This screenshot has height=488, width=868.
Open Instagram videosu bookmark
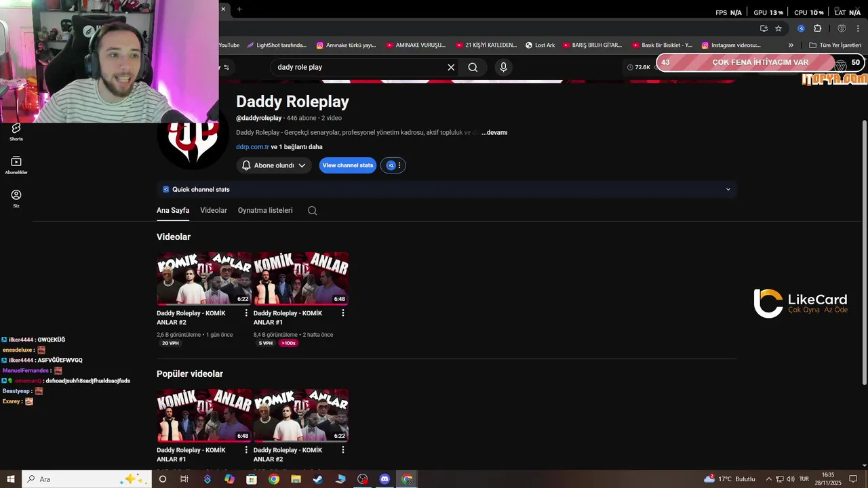(x=731, y=45)
